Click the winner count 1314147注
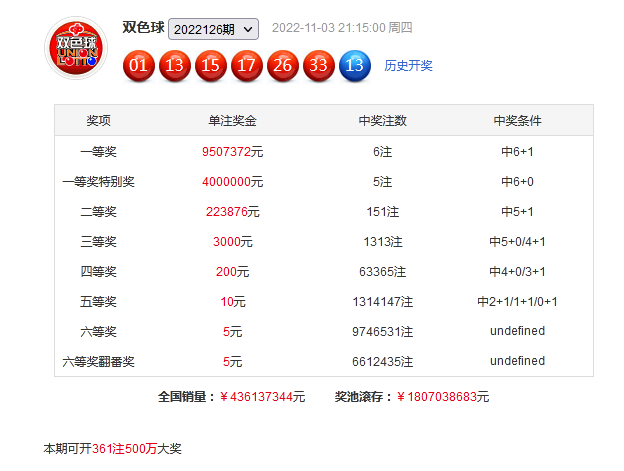Viewport: 624px width, 471px height. 382,302
